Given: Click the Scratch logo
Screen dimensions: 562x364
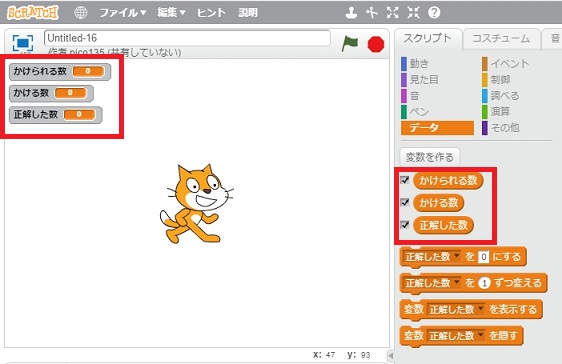Looking at the screenshot, I should coord(33,13).
